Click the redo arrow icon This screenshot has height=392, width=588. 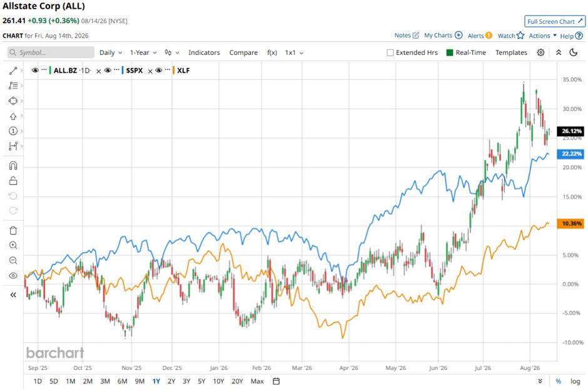click(x=13, y=211)
